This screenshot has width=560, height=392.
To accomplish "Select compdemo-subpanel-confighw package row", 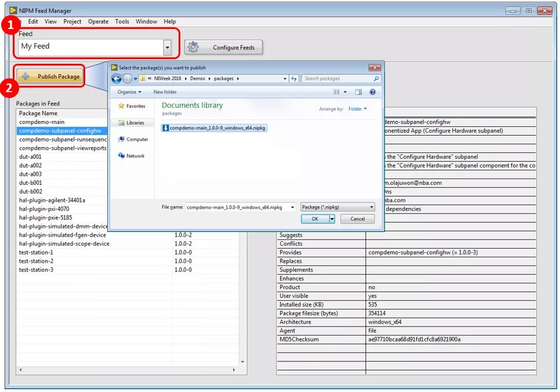I will (63, 131).
